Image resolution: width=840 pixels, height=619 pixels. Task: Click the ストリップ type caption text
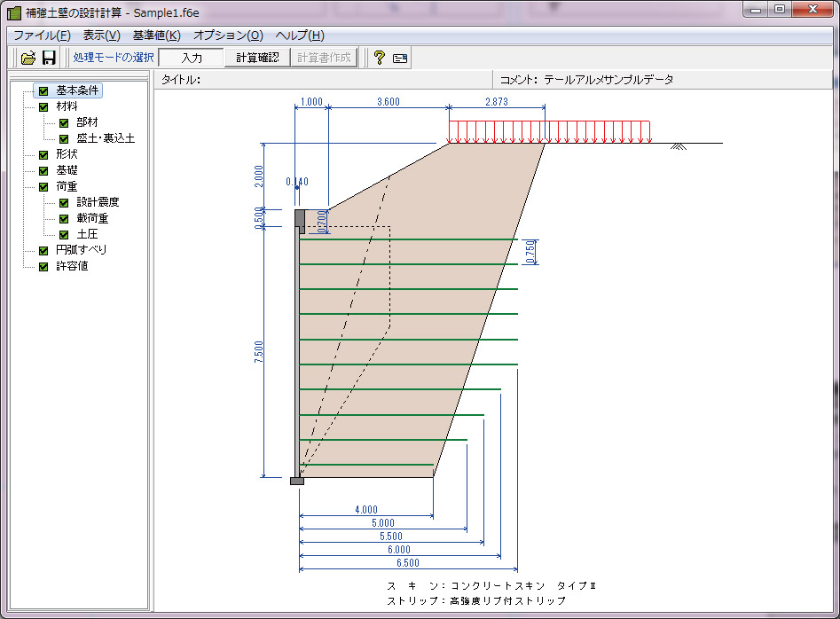coord(476,600)
